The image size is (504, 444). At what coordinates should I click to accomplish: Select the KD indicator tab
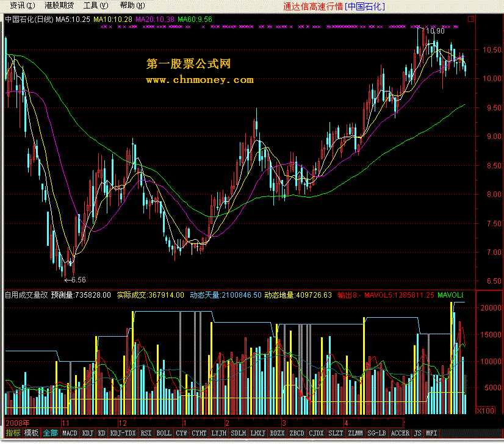click(x=101, y=433)
